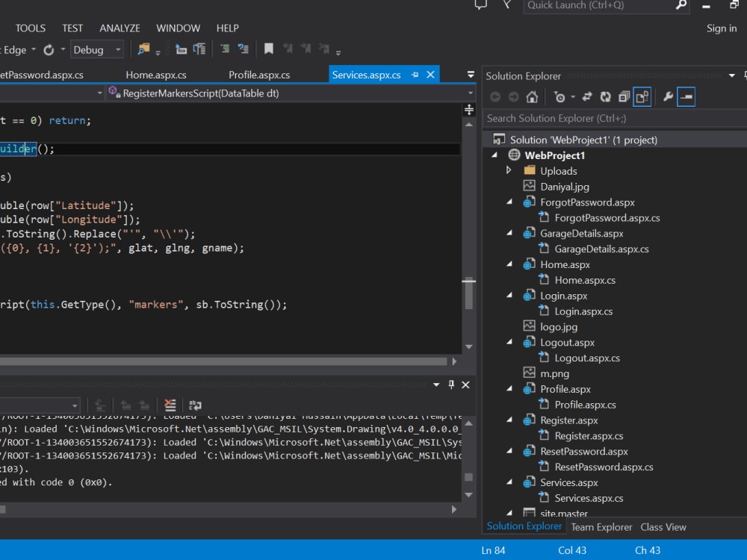Click the Find in Files toolbar icon
Screen dimensions: 747x560
(143, 49)
